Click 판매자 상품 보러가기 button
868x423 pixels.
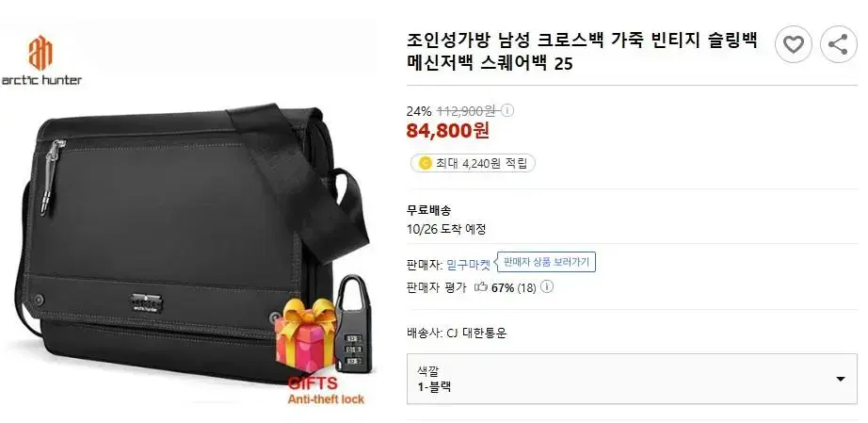pyautogui.click(x=546, y=262)
